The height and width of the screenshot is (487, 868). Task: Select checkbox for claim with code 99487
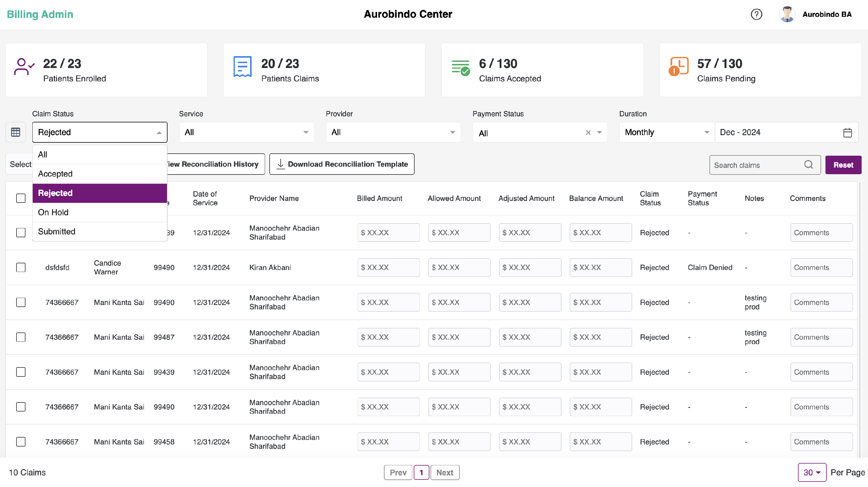[21, 337]
